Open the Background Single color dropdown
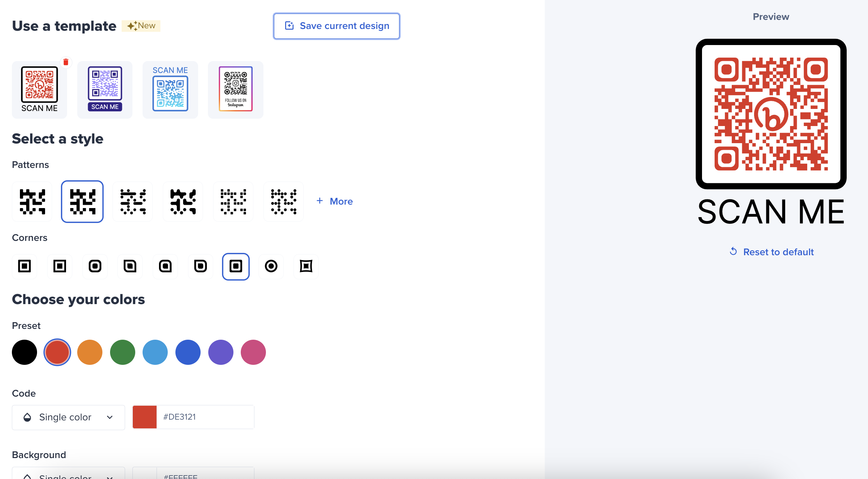Viewport: 868px width, 479px height. [68, 473]
